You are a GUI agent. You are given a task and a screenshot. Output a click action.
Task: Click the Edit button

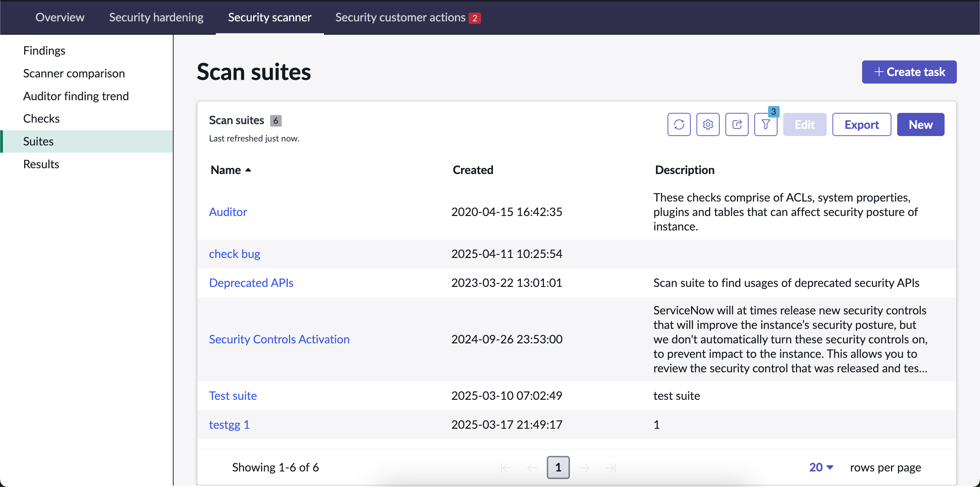[804, 124]
